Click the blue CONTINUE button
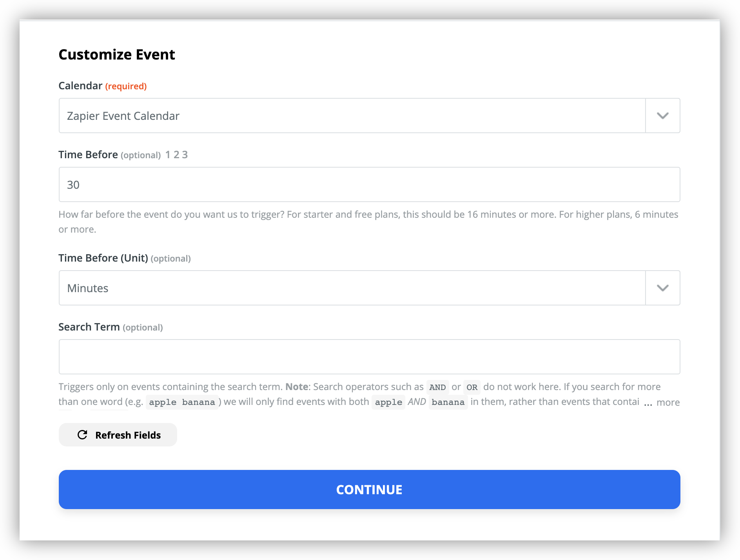740x560 pixels. pyautogui.click(x=369, y=490)
